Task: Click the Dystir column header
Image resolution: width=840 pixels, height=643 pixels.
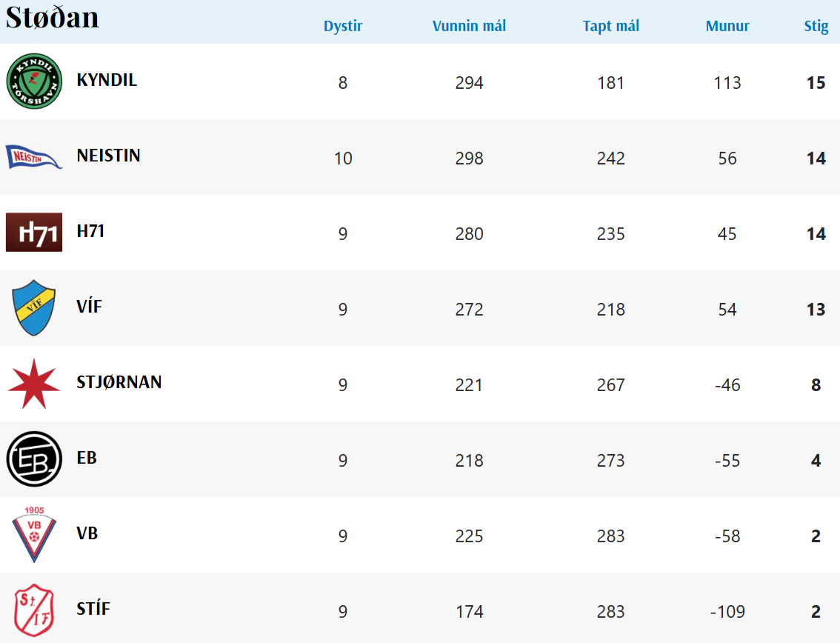Action: point(343,27)
